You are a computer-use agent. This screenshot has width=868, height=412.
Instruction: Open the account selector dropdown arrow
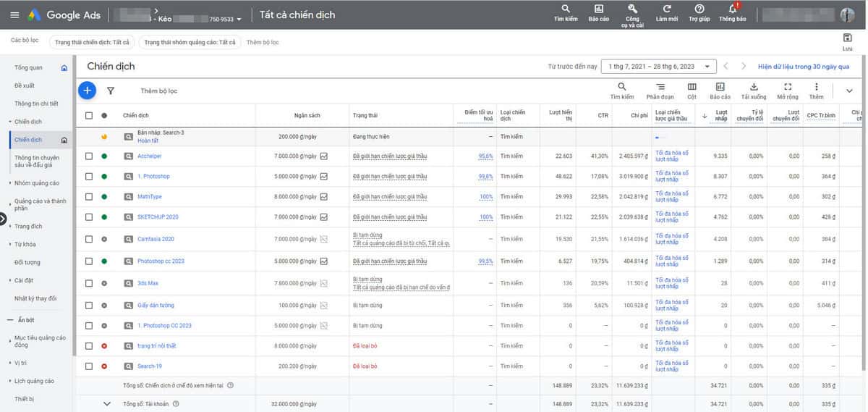(239, 20)
